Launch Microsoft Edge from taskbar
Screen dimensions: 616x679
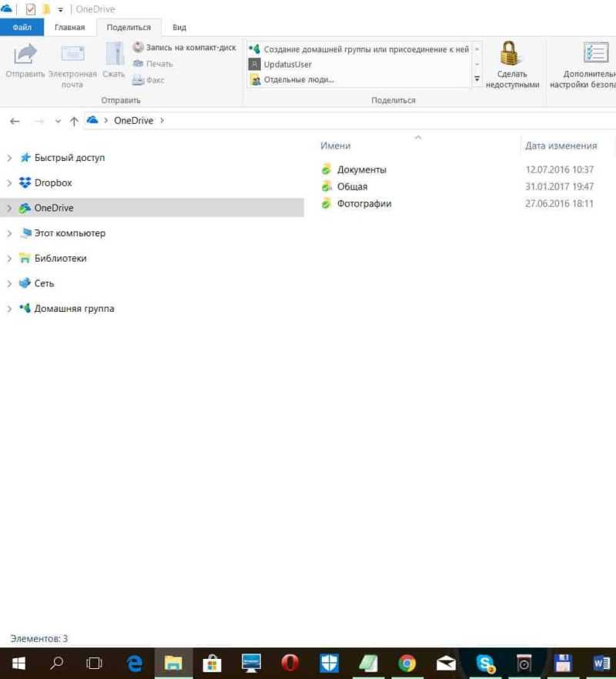point(134,663)
